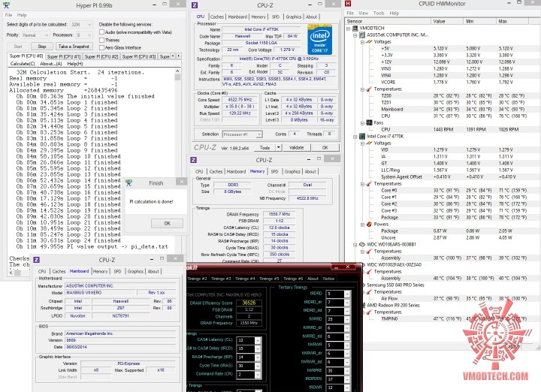Tick the Themes checkbox in Hyper PI
The image size is (541, 392).
[101, 40]
